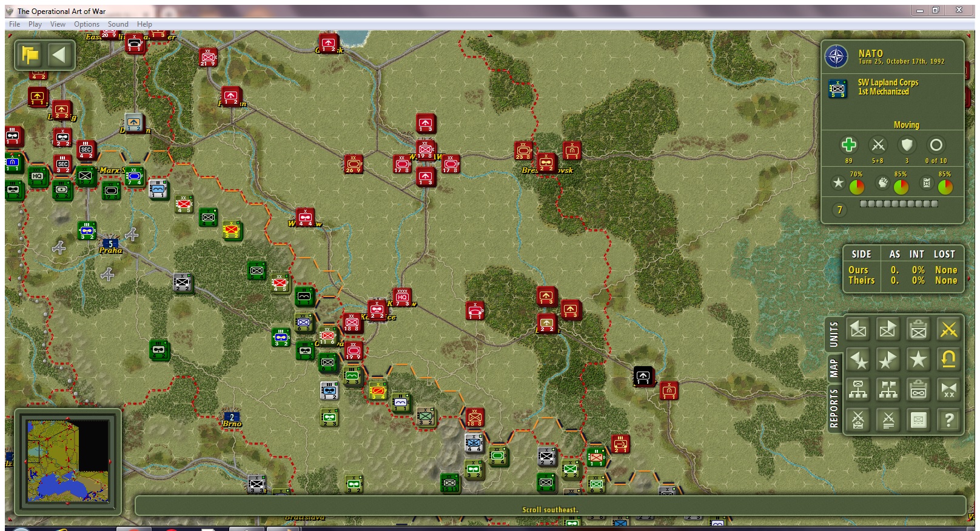The image size is (980, 531).
Task: Switch to the UNITS side tab
Action: coord(834,334)
